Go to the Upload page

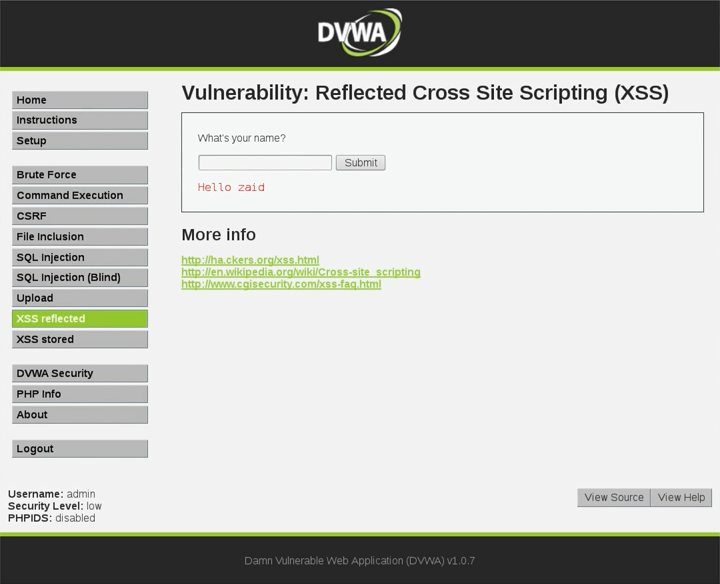pyautogui.click(x=80, y=298)
